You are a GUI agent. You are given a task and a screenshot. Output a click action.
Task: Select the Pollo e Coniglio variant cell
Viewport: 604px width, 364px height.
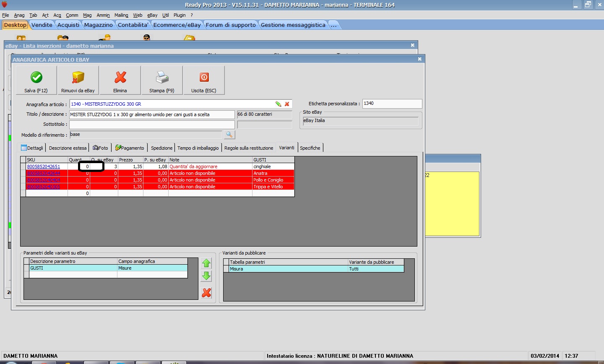(273, 180)
